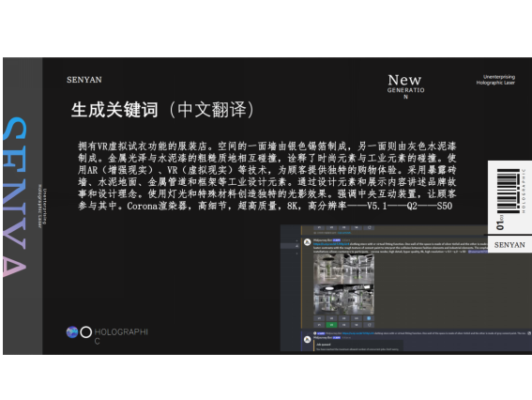The height and width of the screenshot is (400, 532).
Task: Select the green highlighted V2 variation button
Action: [331, 325]
